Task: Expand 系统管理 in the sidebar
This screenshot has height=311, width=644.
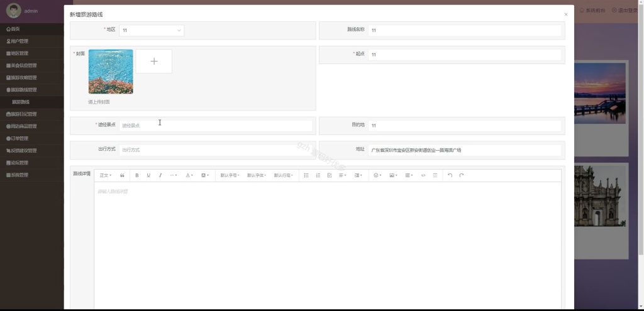Action: tap(31, 175)
